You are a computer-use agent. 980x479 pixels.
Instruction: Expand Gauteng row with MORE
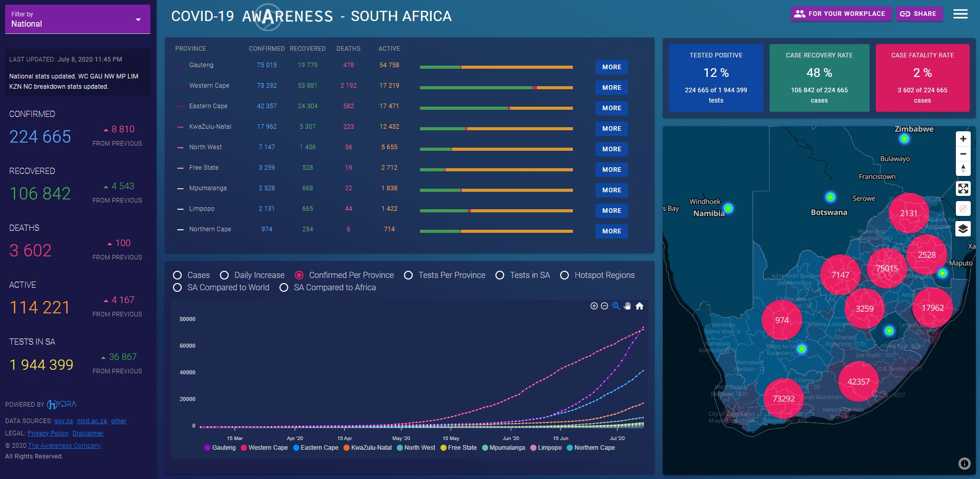tap(611, 67)
